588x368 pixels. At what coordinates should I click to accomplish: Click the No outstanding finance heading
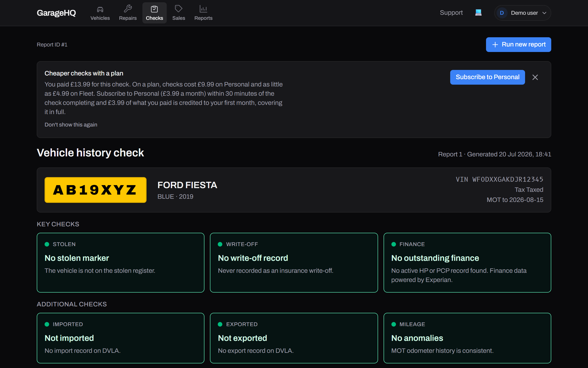[x=435, y=258]
